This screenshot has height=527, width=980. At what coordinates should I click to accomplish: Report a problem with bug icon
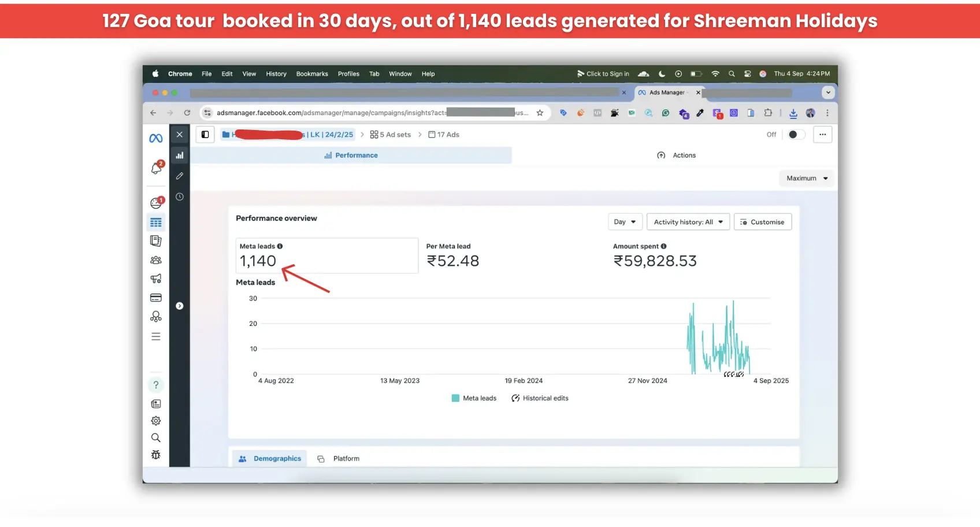[156, 455]
